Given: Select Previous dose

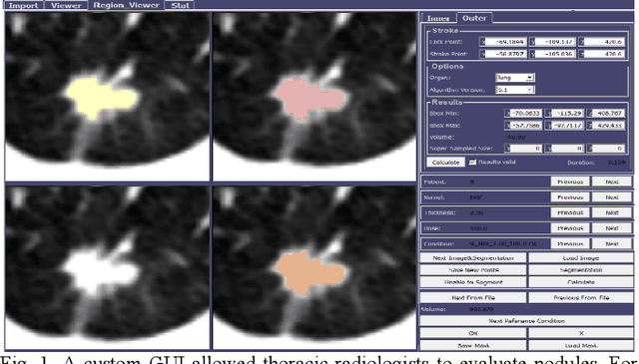Looking at the screenshot, I should pyautogui.click(x=570, y=228).
